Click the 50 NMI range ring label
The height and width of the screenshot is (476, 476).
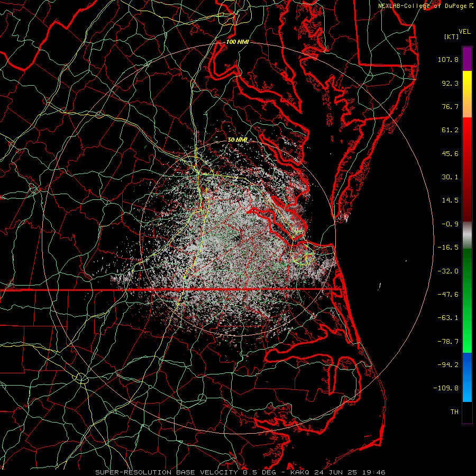point(237,140)
